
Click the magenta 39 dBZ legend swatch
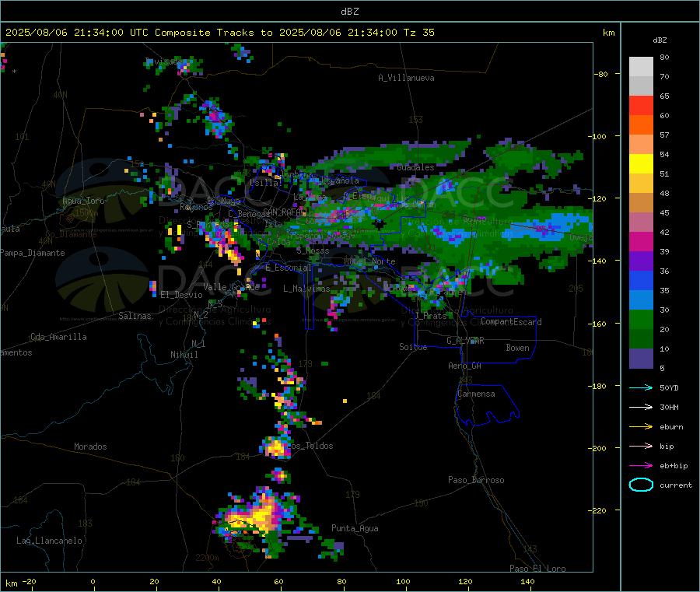pos(641,241)
